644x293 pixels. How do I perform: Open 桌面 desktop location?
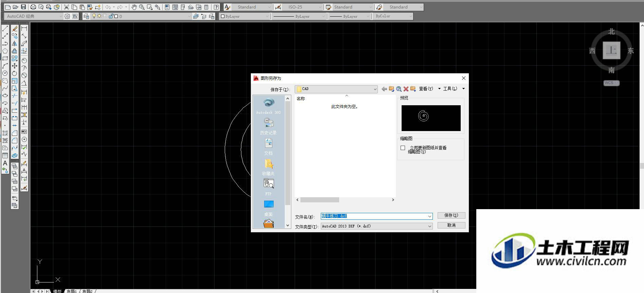(x=269, y=208)
